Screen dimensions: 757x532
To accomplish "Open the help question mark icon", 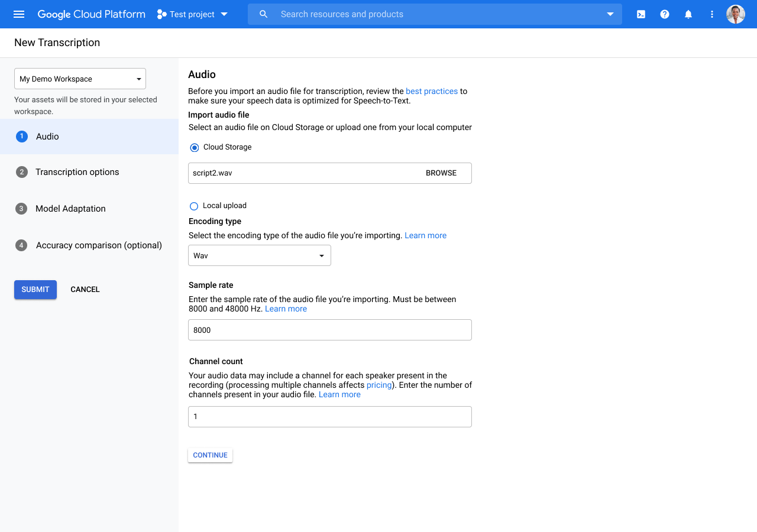I will pos(665,14).
